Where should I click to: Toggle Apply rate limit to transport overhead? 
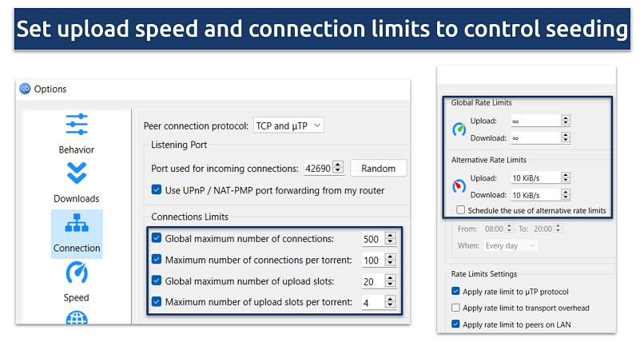tap(455, 308)
